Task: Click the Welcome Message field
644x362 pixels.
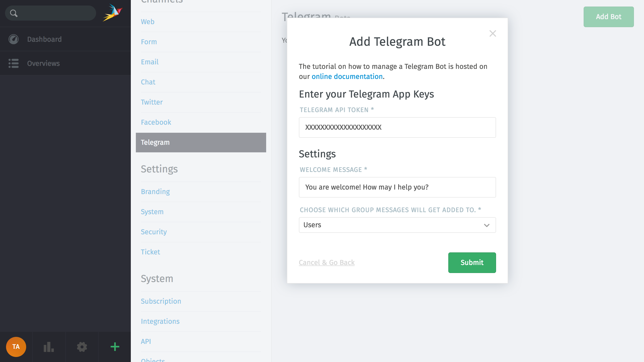Action: (x=397, y=187)
